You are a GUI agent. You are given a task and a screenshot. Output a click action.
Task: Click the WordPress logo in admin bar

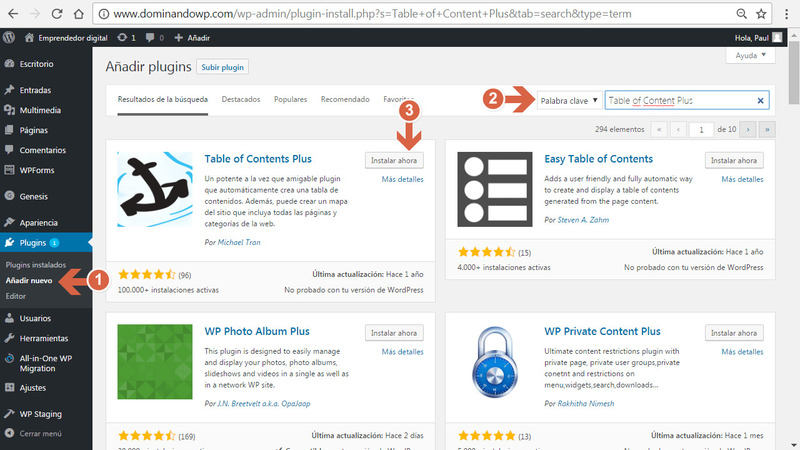pos(9,37)
